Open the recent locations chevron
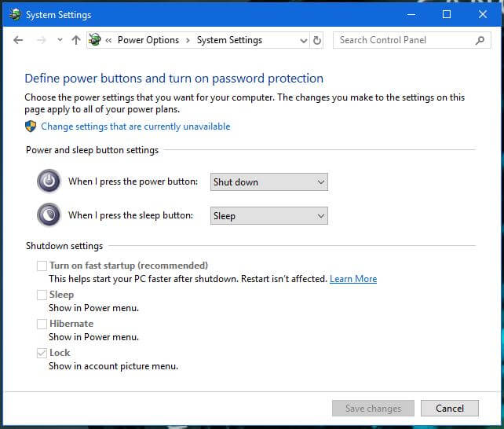 point(60,40)
